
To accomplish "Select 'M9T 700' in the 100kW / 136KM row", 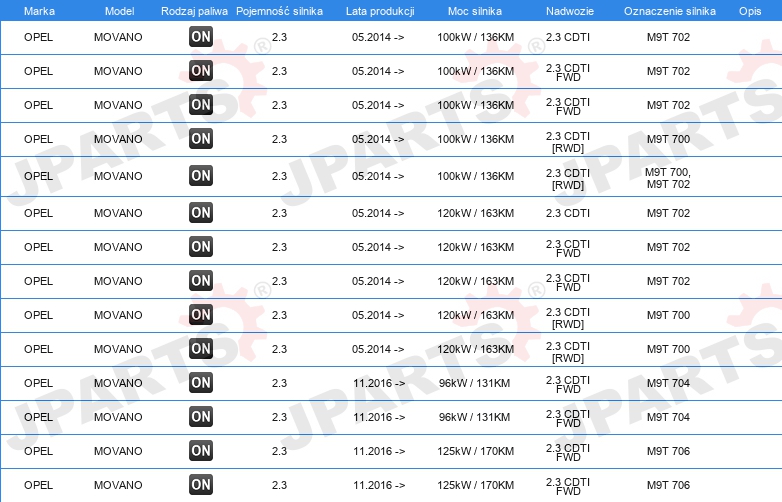I will [x=668, y=139].
